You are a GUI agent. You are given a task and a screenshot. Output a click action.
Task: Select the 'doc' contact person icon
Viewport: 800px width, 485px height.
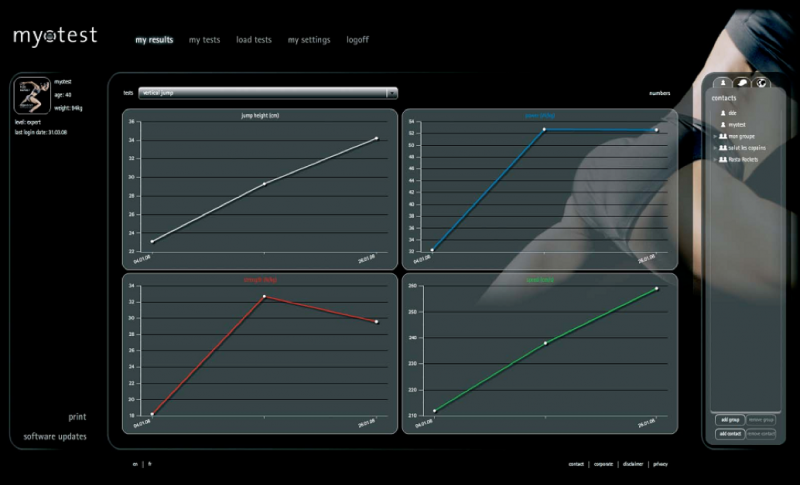tap(722, 113)
